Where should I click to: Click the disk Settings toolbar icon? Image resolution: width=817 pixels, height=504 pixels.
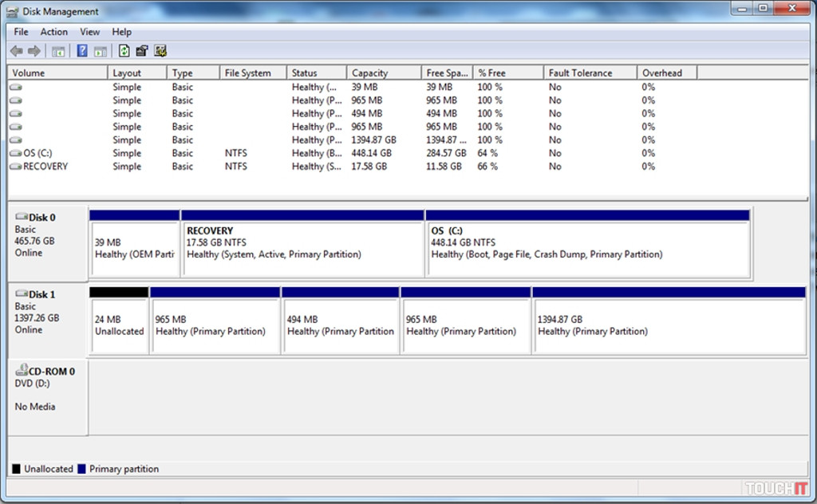point(160,51)
